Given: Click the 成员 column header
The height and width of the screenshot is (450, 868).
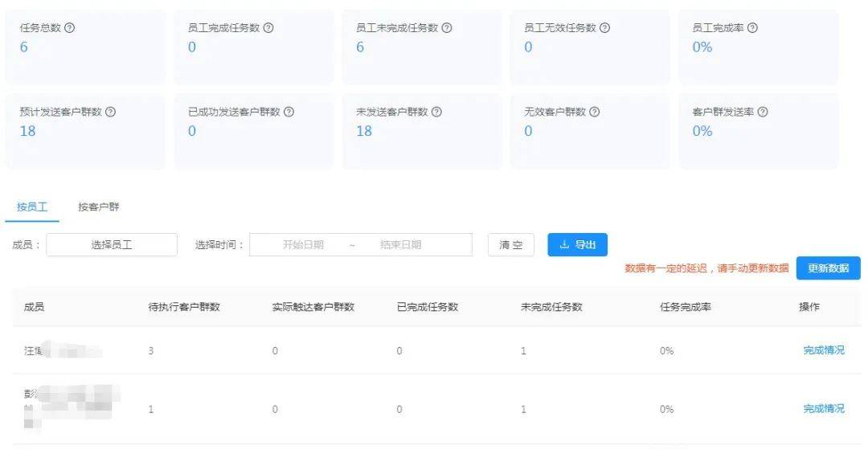Looking at the screenshot, I should (x=35, y=307).
